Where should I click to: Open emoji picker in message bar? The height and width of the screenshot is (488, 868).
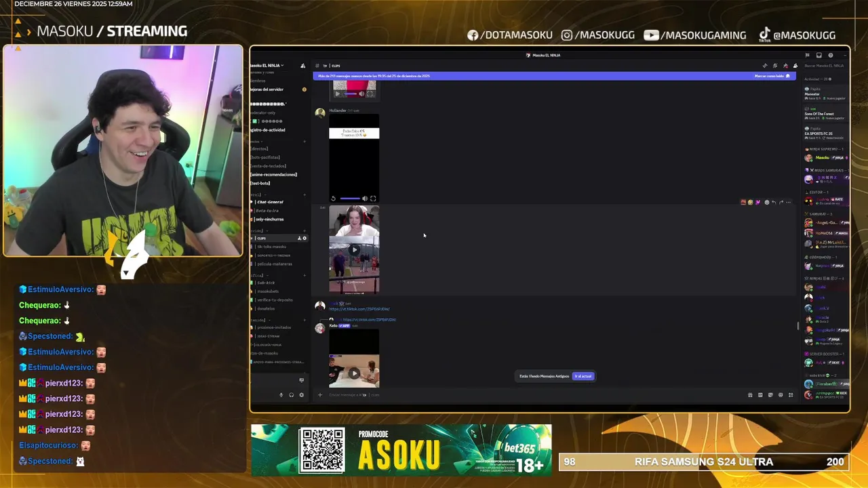coord(781,394)
